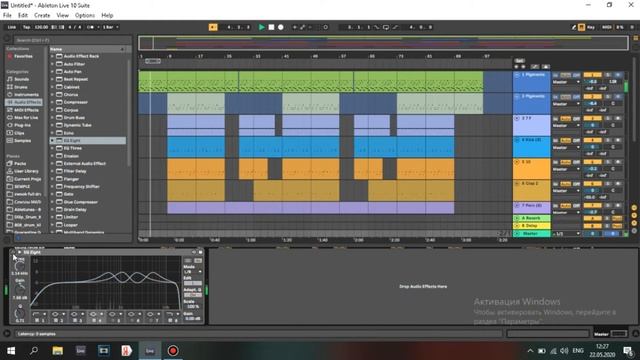
Task: Turn the EQ Eight Freq knob
Action: pyautogui.click(x=20, y=267)
